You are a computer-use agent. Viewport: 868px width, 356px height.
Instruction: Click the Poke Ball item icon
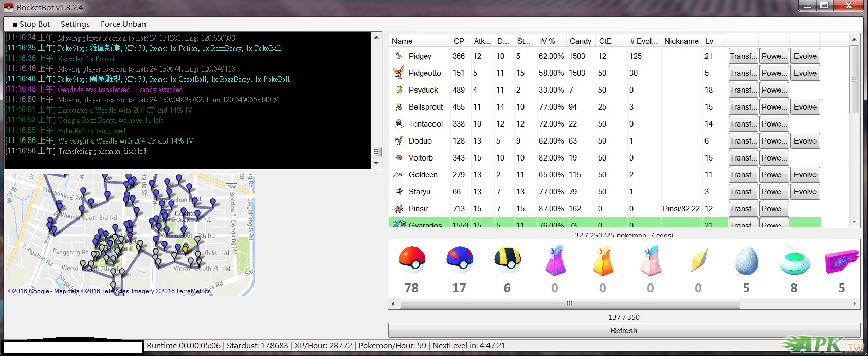411,260
